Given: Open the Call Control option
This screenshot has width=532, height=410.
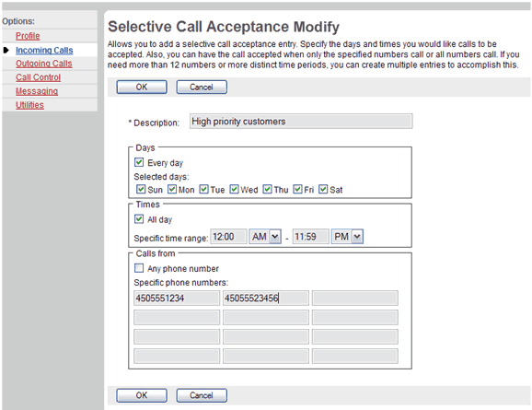Looking at the screenshot, I should click(38, 77).
